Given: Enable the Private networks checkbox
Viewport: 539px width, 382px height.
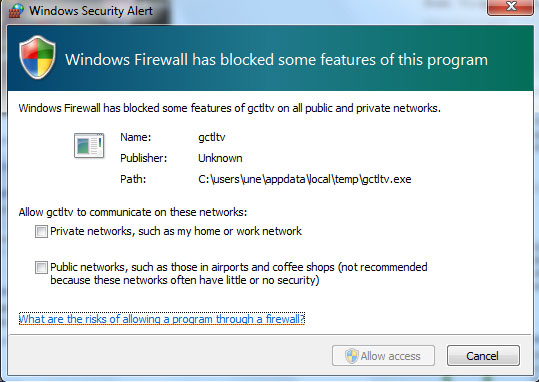Looking at the screenshot, I should click(x=41, y=231).
